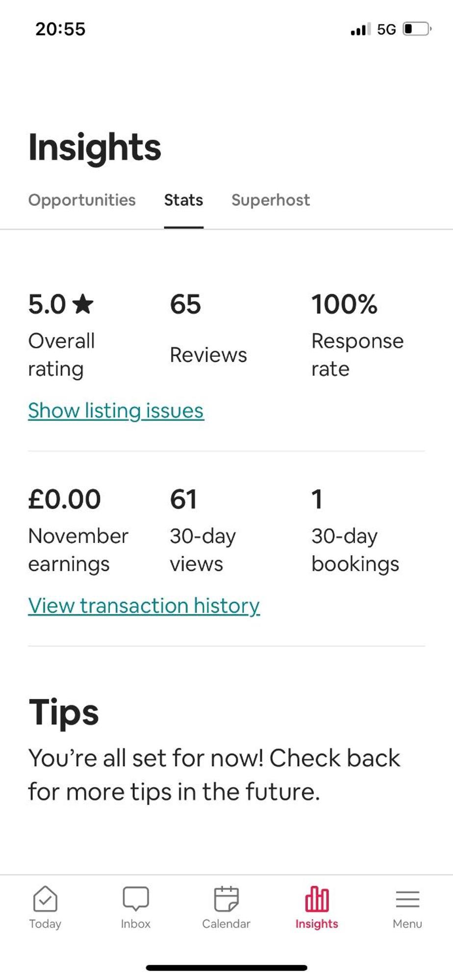Tap the cellular signal bars icon
This screenshot has height=980, width=453.
[x=360, y=29]
